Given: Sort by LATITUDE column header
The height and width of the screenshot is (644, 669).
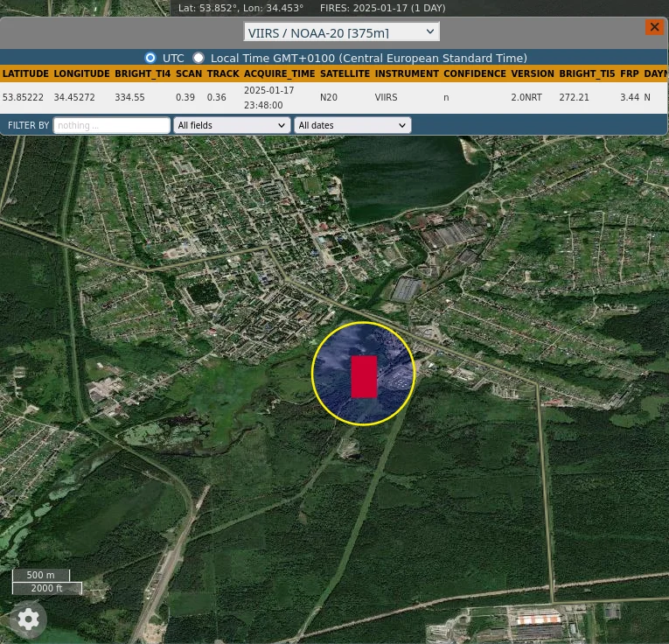Looking at the screenshot, I should pyautogui.click(x=25, y=74).
